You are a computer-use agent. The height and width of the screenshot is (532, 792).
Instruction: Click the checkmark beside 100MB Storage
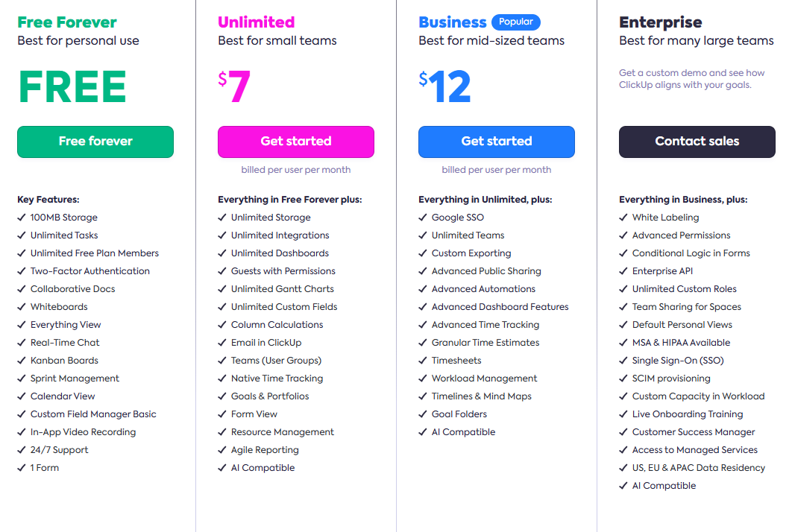(20, 217)
